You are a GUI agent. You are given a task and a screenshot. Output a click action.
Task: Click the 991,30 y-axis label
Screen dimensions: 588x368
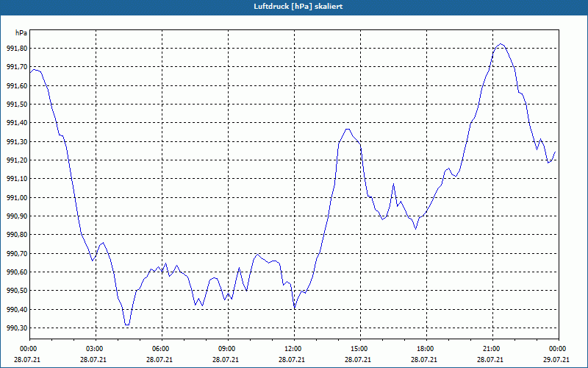click(17, 141)
